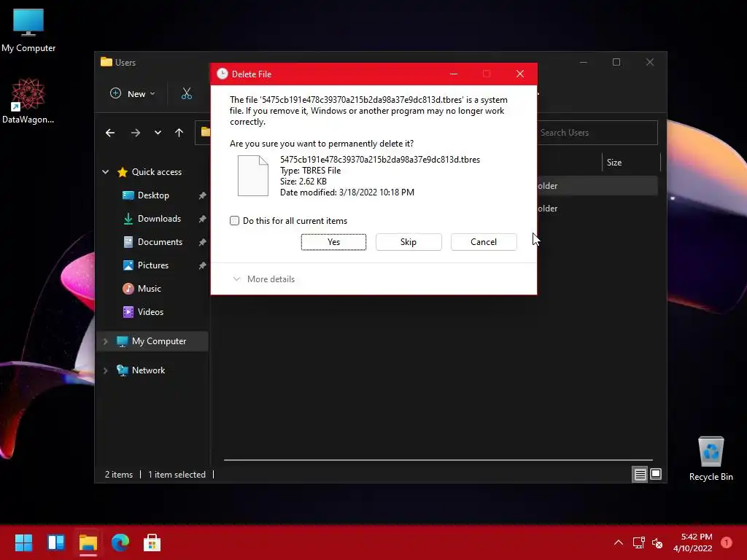Open Pictures in Quick access
This screenshot has width=747, height=560.
(x=153, y=265)
